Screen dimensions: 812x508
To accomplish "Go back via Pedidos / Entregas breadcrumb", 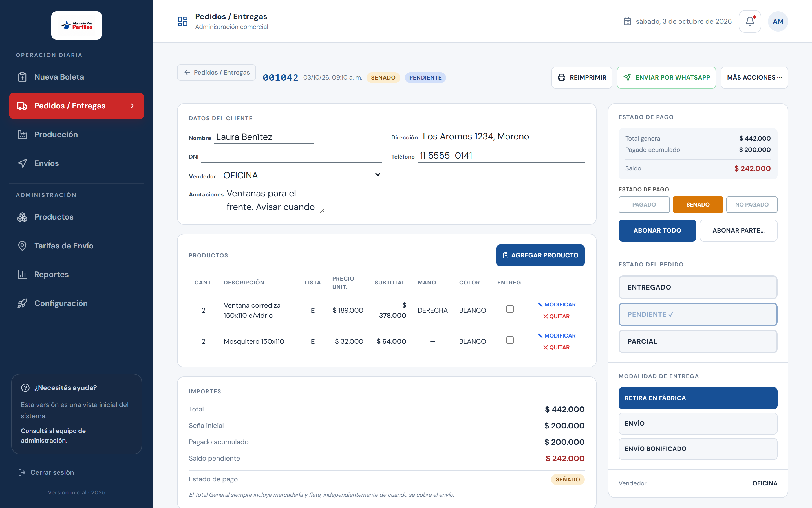I will point(217,72).
